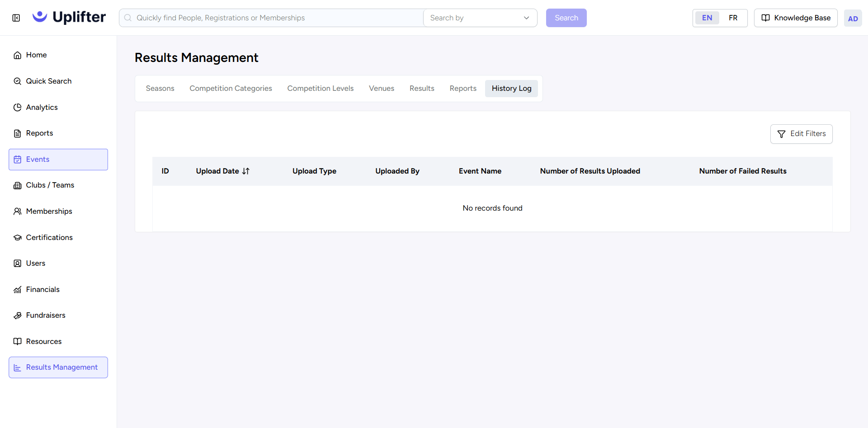Screen dimensions: 868x428
Task: Sort the table by Upload Date arrows
Action: click(x=246, y=171)
